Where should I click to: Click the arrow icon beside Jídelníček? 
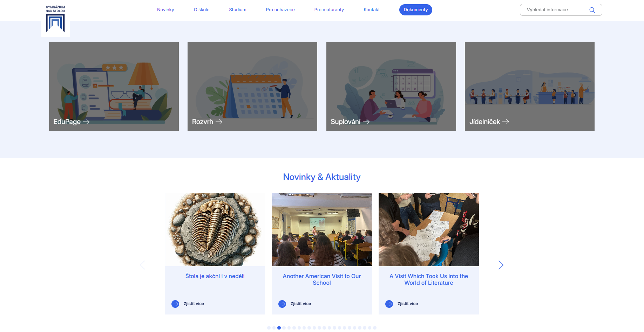click(x=506, y=122)
